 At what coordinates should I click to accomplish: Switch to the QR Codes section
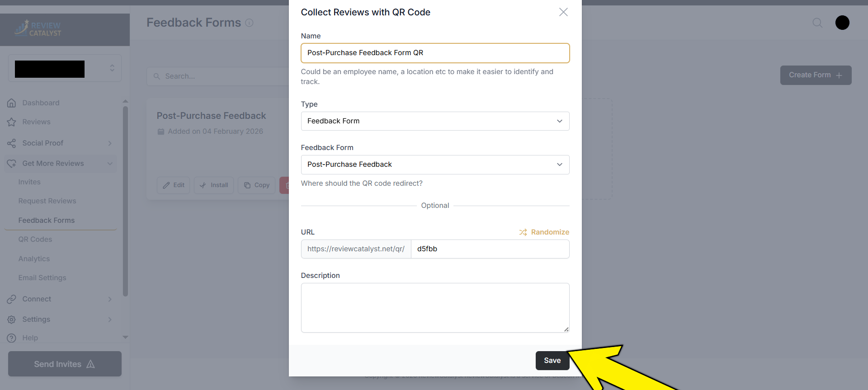35,240
